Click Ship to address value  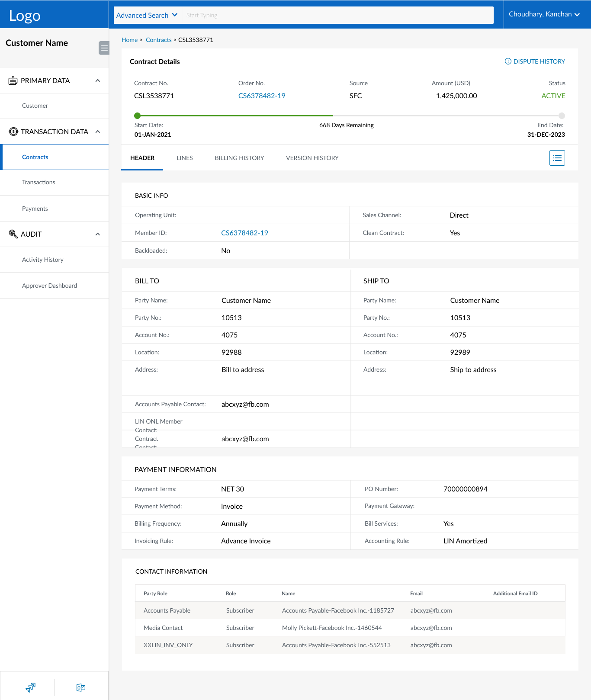[x=473, y=369]
